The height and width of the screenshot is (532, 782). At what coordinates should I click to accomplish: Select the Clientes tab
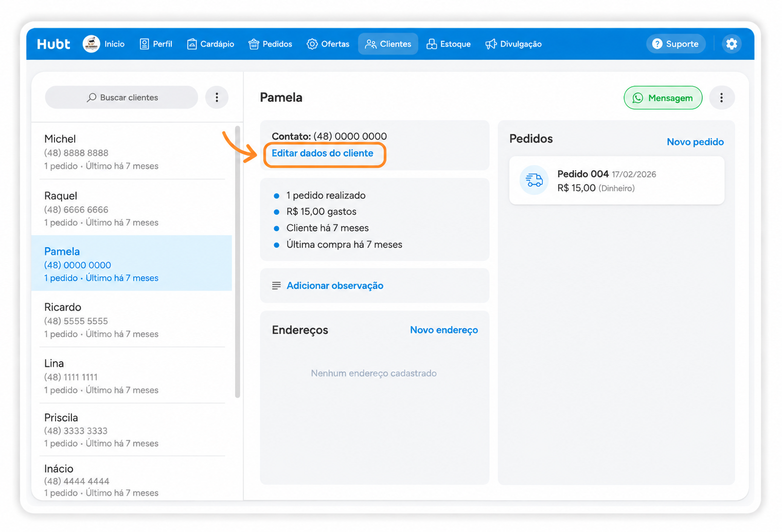[x=388, y=44]
